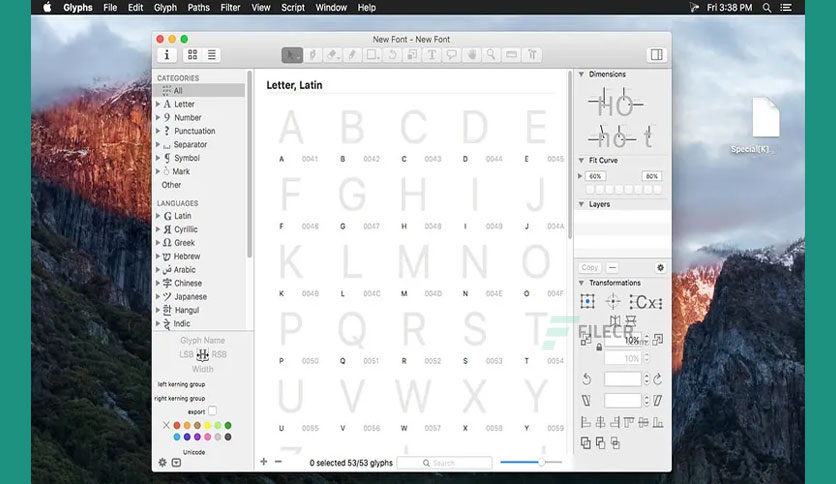Expand the Punctuation category
Image resolution: width=836 pixels, height=484 pixels.
(x=158, y=131)
